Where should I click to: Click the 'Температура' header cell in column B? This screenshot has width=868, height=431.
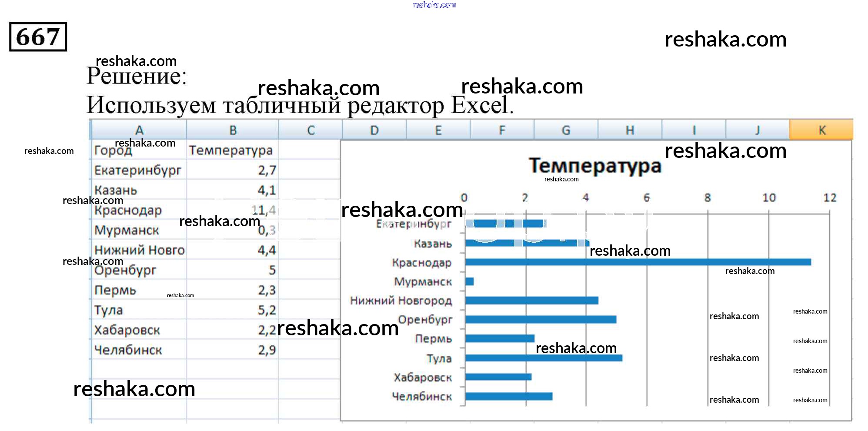coord(231,150)
